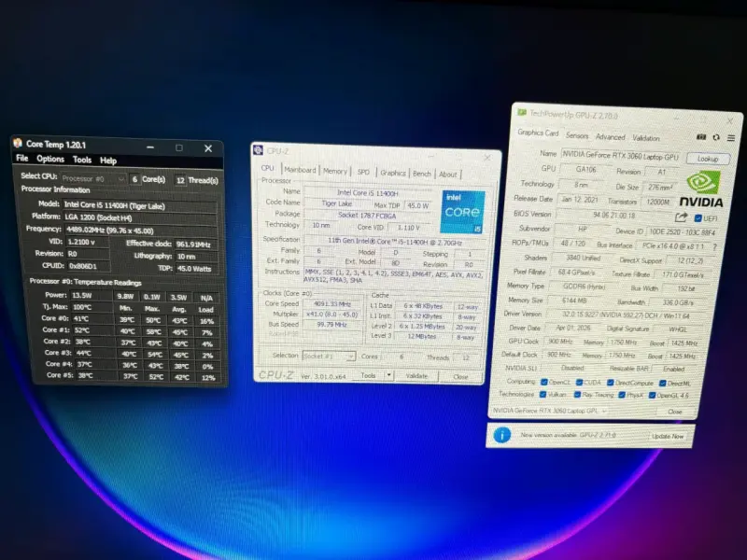This screenshot has height=560, width=747.
Task: Switch to the About tab in CPU-Z
Action: 448,175
